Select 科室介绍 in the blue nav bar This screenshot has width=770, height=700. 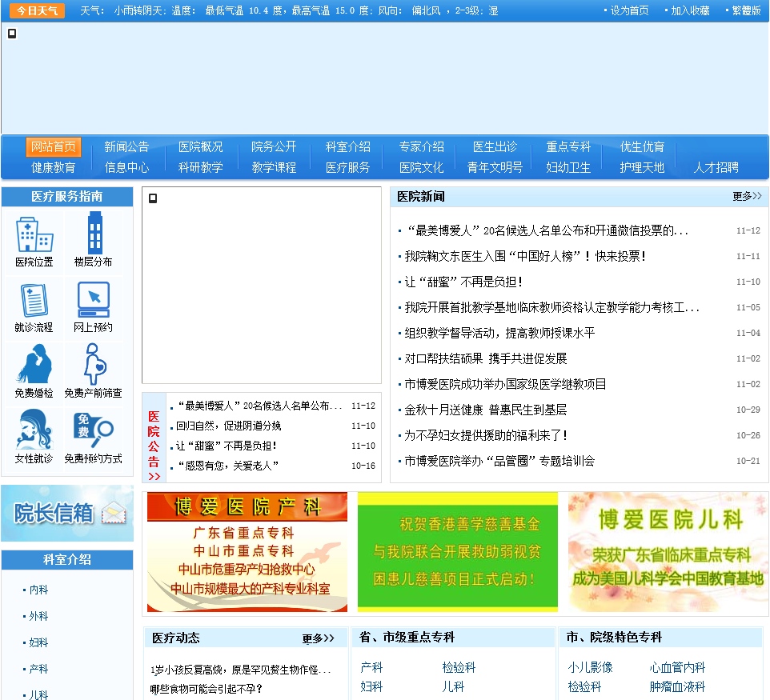pos(347,146)
